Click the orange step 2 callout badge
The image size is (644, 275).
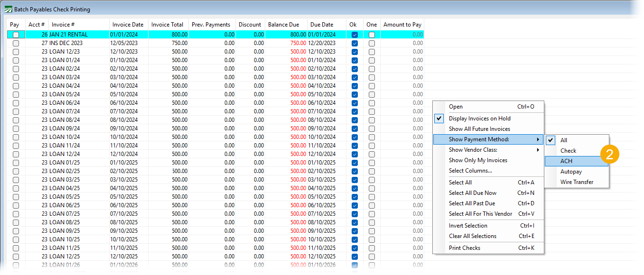coord(609,156)
